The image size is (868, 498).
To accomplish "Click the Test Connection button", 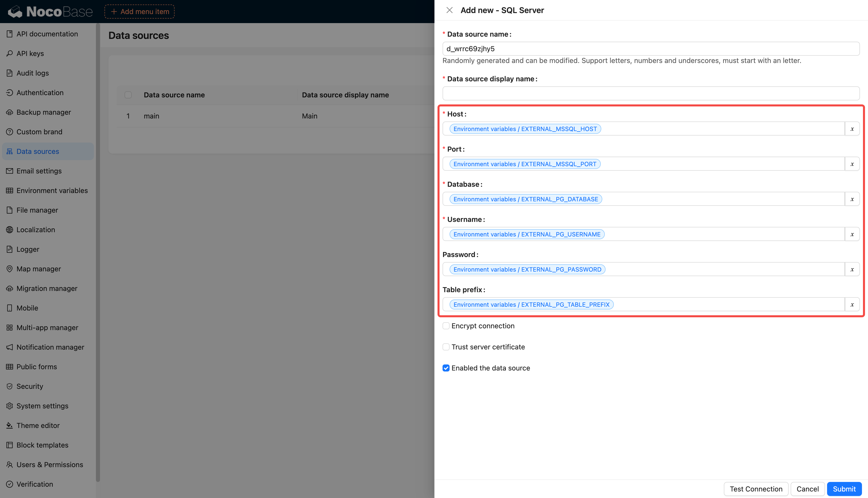I will pos(756,489).
